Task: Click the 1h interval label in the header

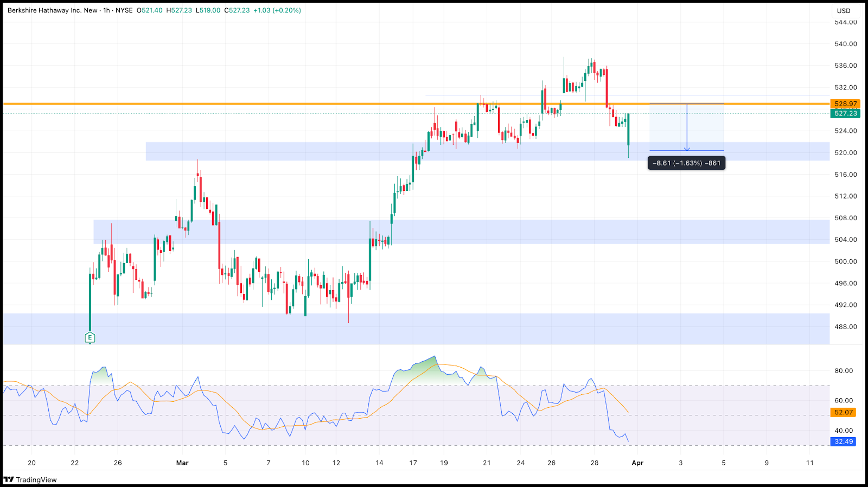Action: (x=107, y=10)
